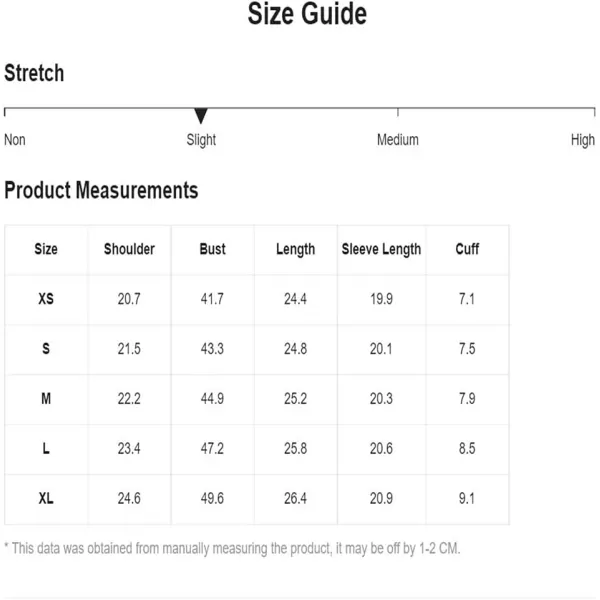Select the Slight stretch label

(201, 140)
